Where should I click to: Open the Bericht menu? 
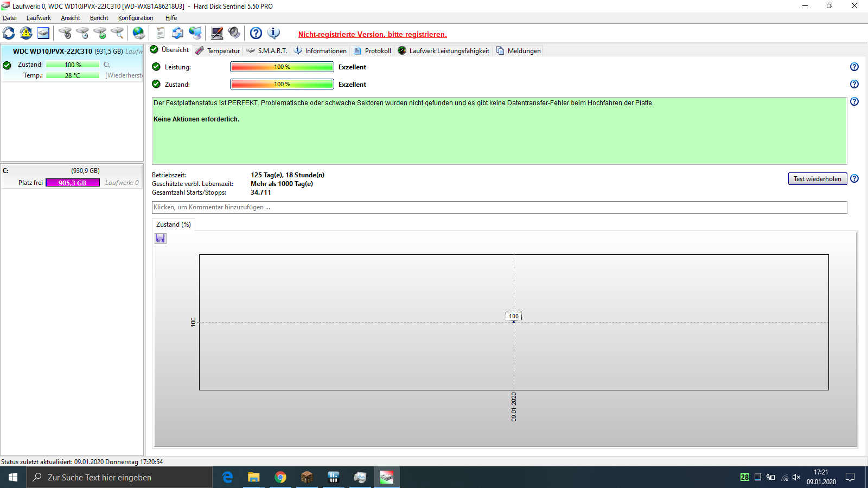point(99,18)
